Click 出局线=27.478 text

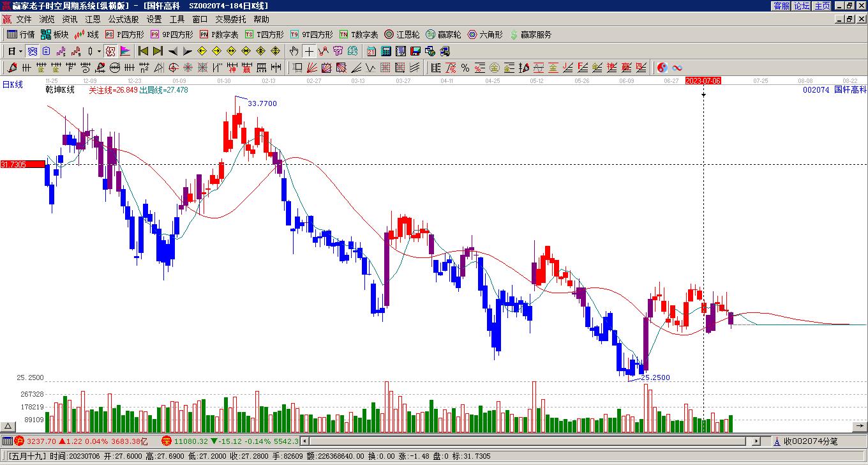pos(164,90)
